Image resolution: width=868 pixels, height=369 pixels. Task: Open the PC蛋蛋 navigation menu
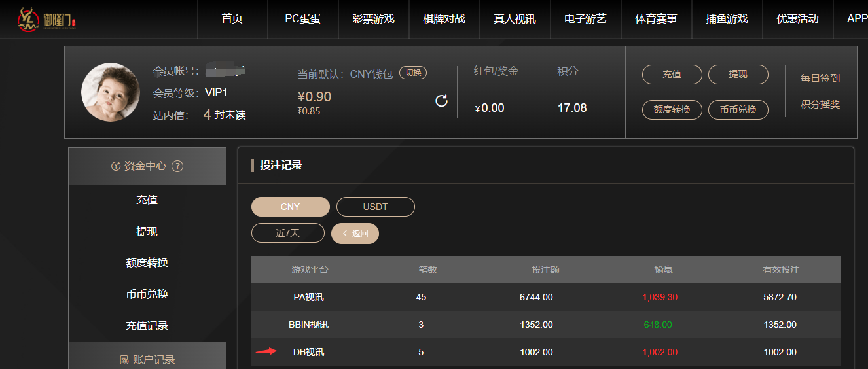click(x=303, y=19)
